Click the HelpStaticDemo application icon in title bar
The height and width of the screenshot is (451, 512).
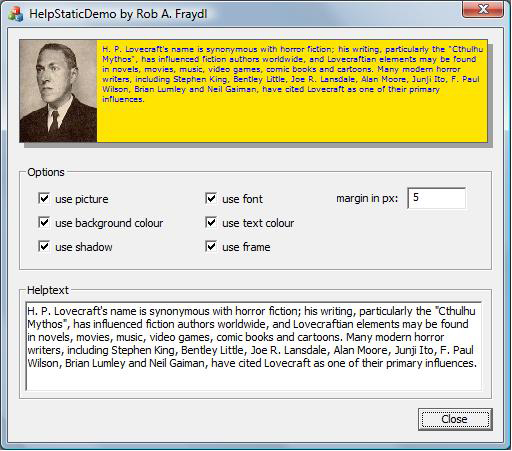(x=15, y=14)
